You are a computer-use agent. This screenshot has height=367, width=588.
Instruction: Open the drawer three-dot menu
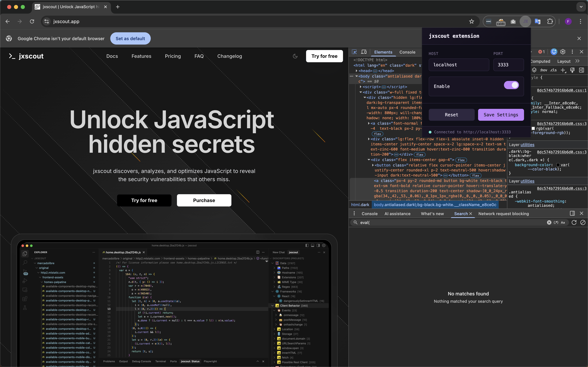(354, 213)
